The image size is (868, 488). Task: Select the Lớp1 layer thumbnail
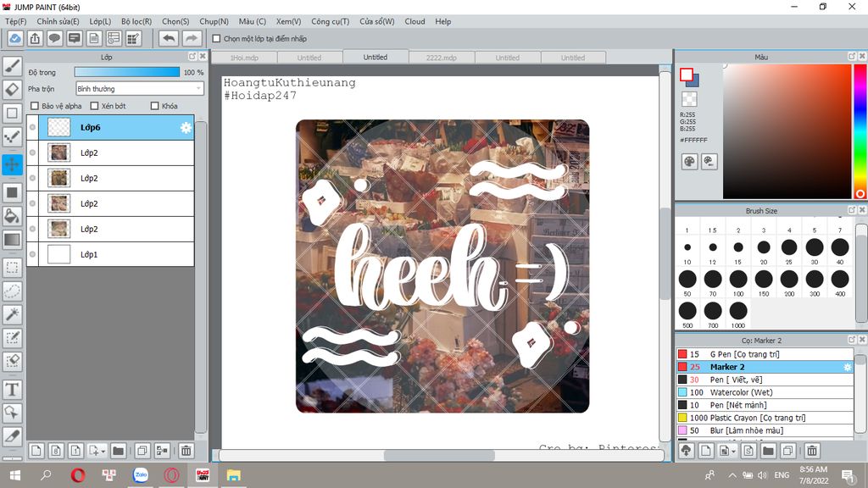tap(58, 254)
